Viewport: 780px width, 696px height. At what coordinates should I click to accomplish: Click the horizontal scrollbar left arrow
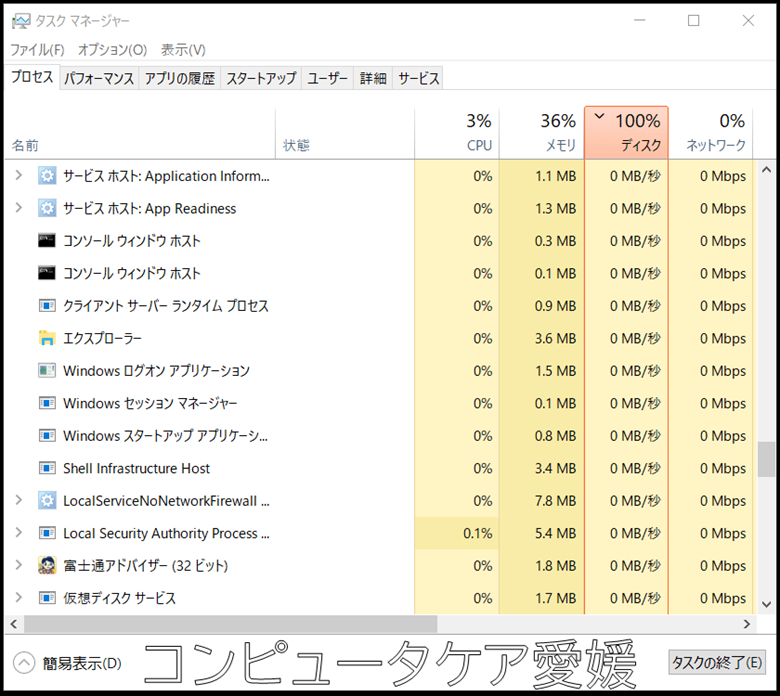[14, 624]
